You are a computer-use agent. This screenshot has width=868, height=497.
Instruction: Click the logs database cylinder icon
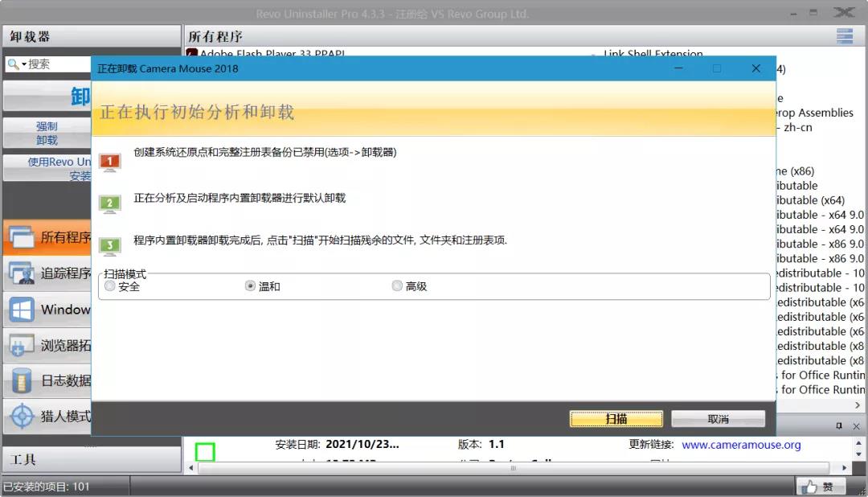click(22, 380)
